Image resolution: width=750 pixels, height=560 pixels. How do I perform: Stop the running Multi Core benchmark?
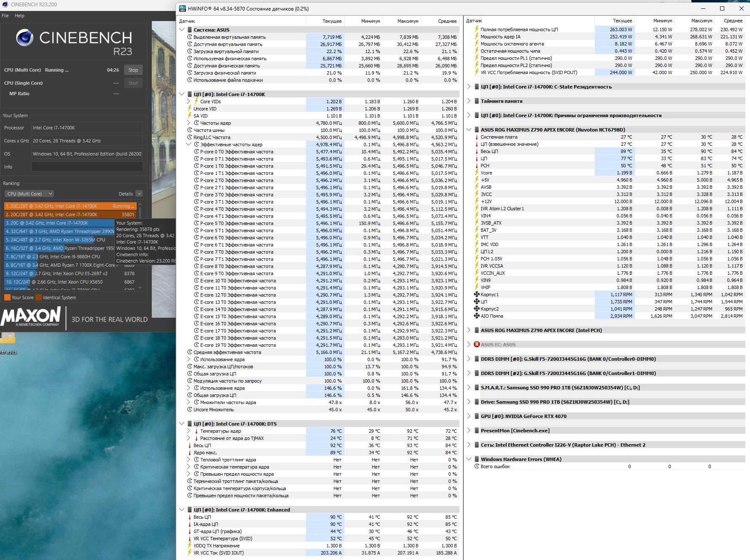[x=133, y=70]
